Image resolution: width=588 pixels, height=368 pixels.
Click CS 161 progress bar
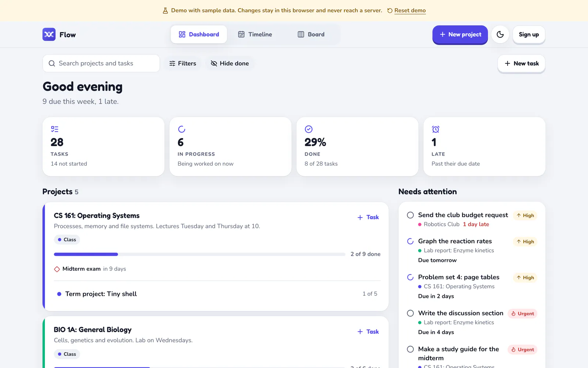coord(200,254)
